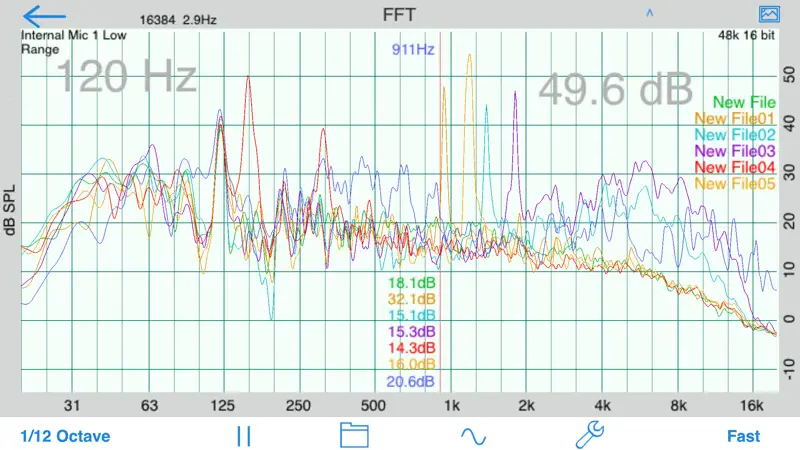This screenshot has width=800, height=450.
Task: Open the sine wave generator icon
Action: (x=473, y=437)
